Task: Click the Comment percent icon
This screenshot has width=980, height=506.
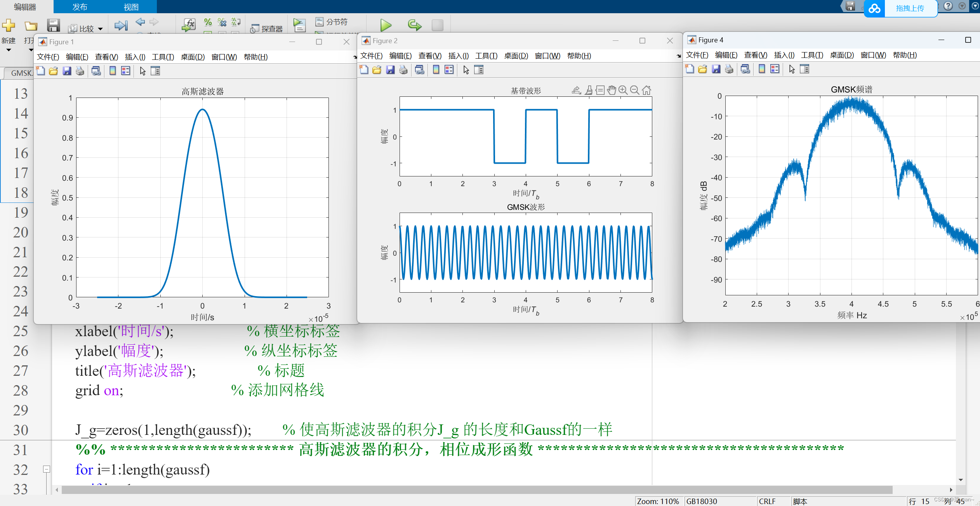Action: point(208,22)
